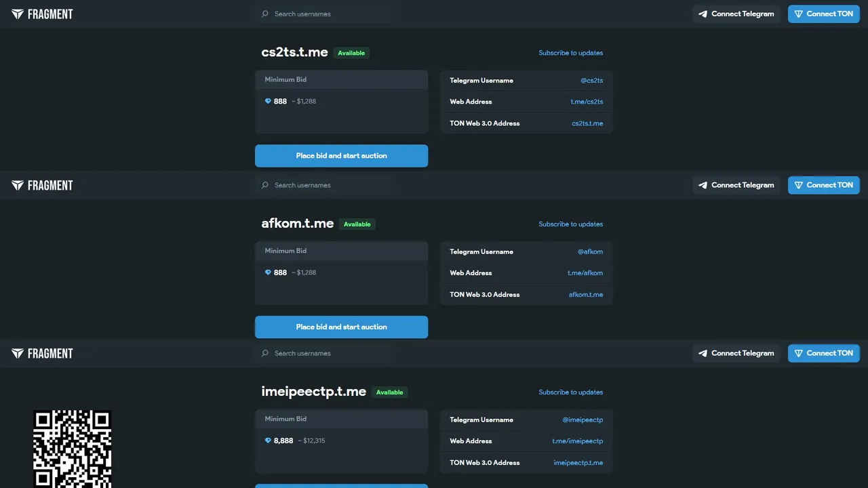The height and width of the screenshot is (488, 868).
Task: Open the cs2ts.t.me TON Web 3.0 address link
Action: click(x=587, y=123)
